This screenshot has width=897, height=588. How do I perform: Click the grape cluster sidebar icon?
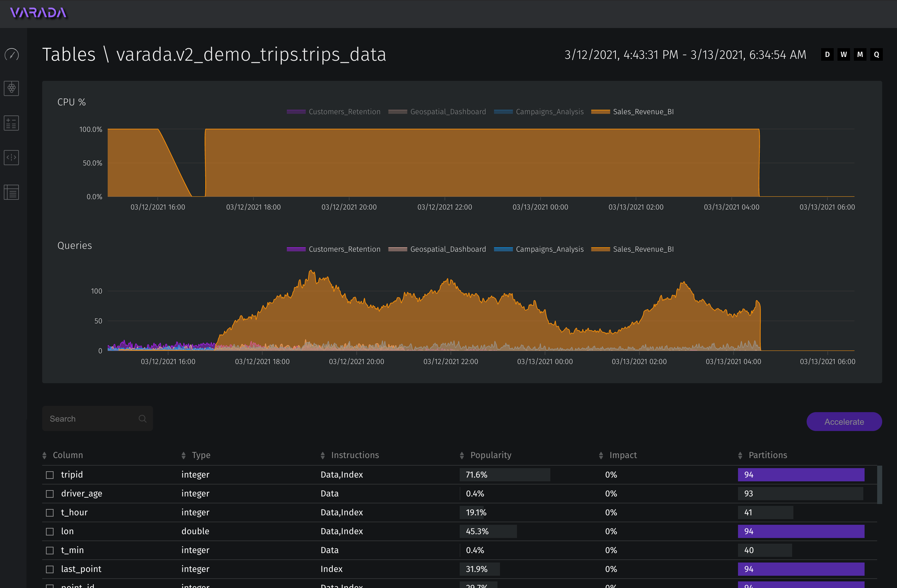(x=12, y=88)
